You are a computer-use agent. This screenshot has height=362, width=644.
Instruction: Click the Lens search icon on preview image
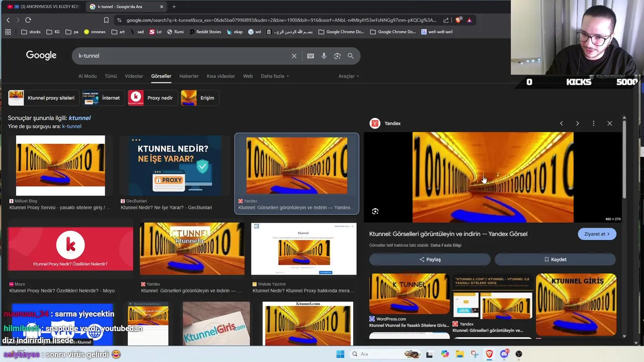(x=375, y=212)
